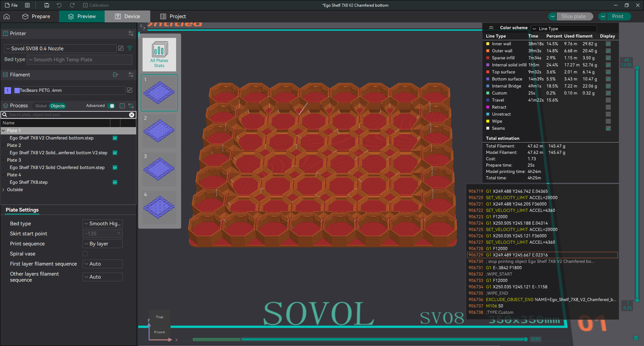Toggle display of Travel lines
This screenshot has width=644, height=346.
pyautogui.click(x=608, y=100)
